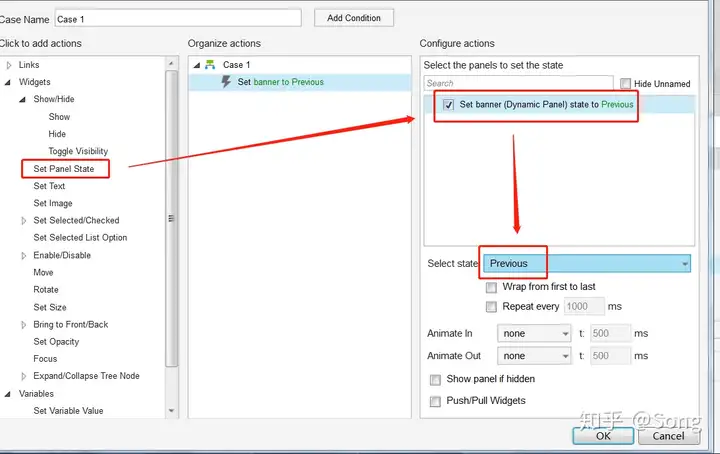The height and width of the screenshot is (454, 720).
Task: Add the Rotate action
Action: tap(46, 290)
